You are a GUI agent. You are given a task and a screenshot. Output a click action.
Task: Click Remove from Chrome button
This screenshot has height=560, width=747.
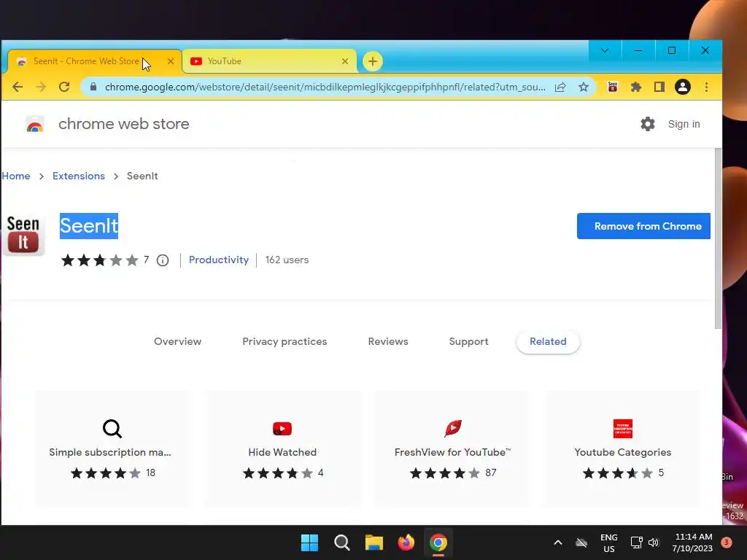click(x=643, y=226)
